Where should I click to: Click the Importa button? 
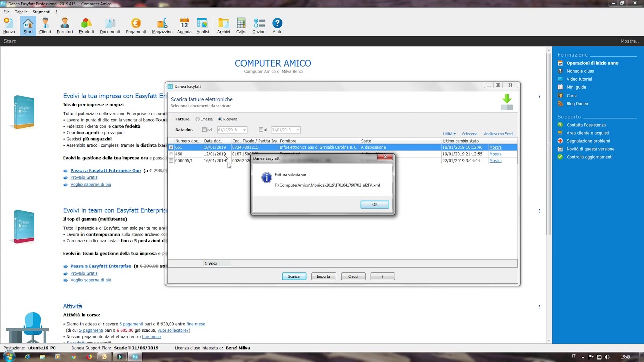(x=324, y=276)
